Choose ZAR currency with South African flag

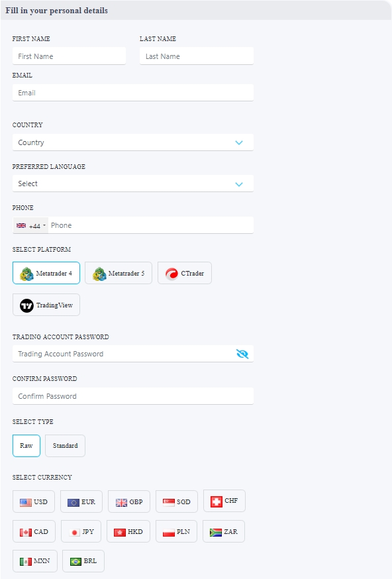pyautogui.click(x=224, y=531)
